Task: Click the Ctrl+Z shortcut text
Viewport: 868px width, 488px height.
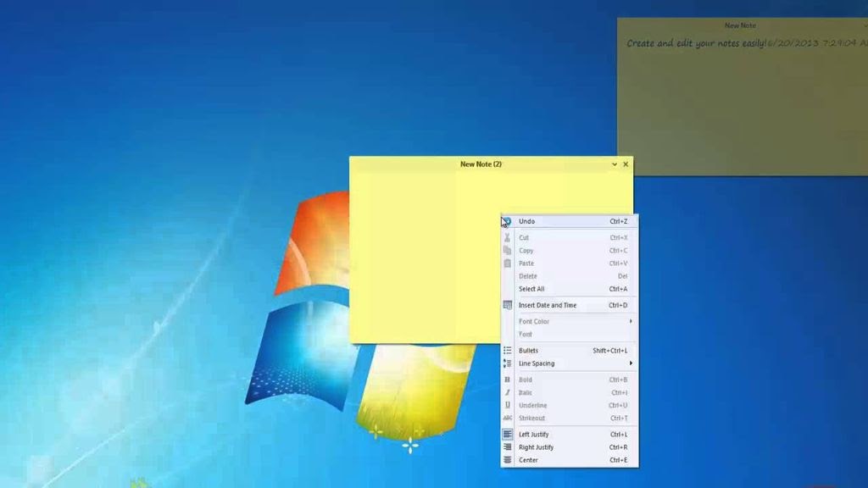Action: pos(618,221)
